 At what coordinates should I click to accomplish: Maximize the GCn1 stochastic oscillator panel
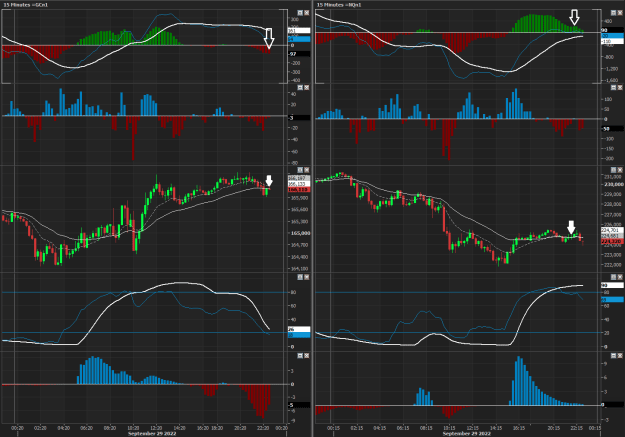point(300,277)
